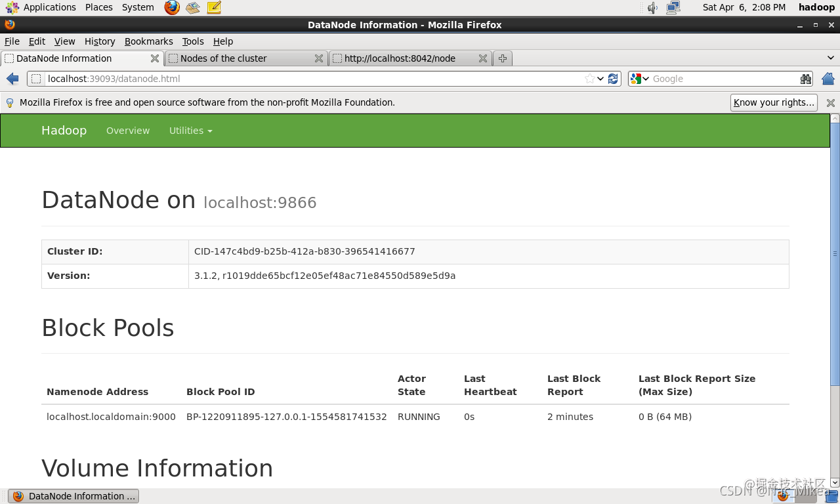840x504 pixels.
Task: Click the page identity icon in URL bar
Action: coord(36,79)
